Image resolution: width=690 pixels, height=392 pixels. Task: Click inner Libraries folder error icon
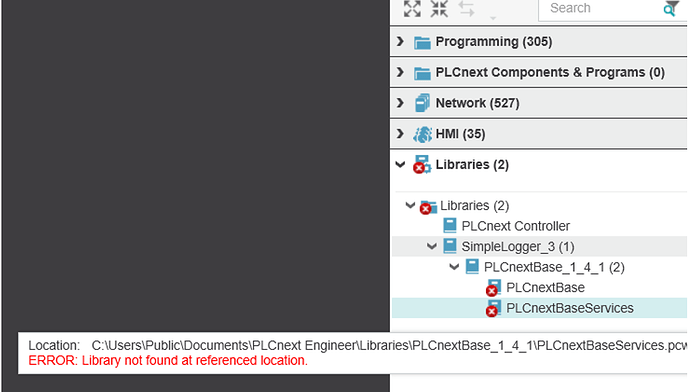(428, 206)
